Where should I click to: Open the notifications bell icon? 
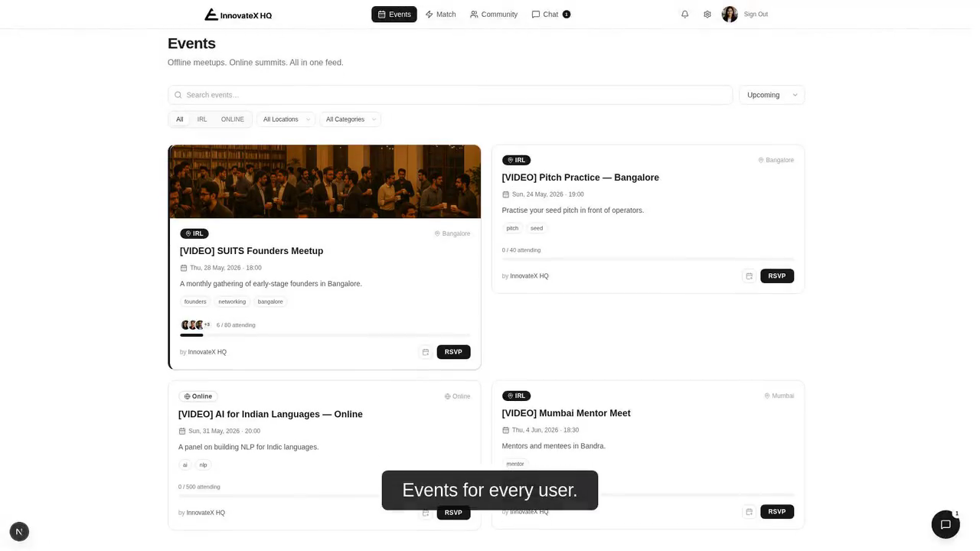click(x=684, y=14)
